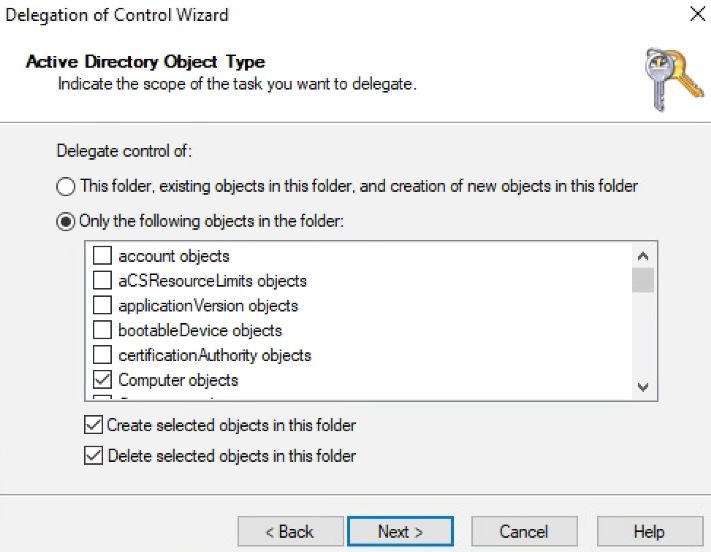Go to the previous step with Back
Viewport: 711px width, 552px height.
[x=290, y=531]
